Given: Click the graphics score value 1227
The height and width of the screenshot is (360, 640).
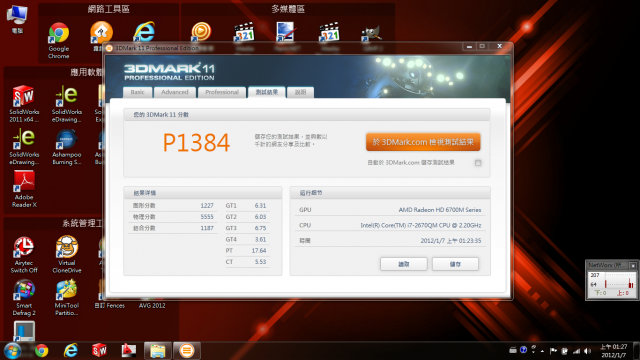Looking at the screenshot, I should pos(207,206).
